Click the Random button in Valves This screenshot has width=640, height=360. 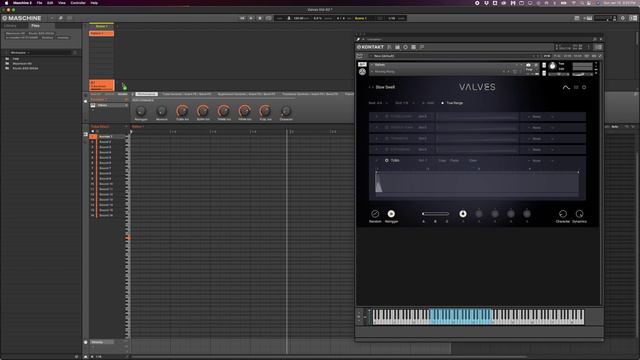pos(375,213)
